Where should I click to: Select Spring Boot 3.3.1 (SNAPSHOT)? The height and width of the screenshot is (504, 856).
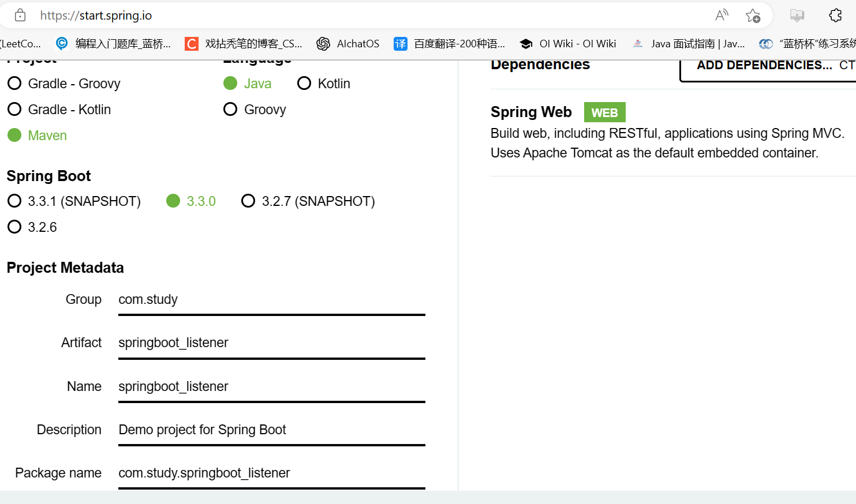pos(74,201)
